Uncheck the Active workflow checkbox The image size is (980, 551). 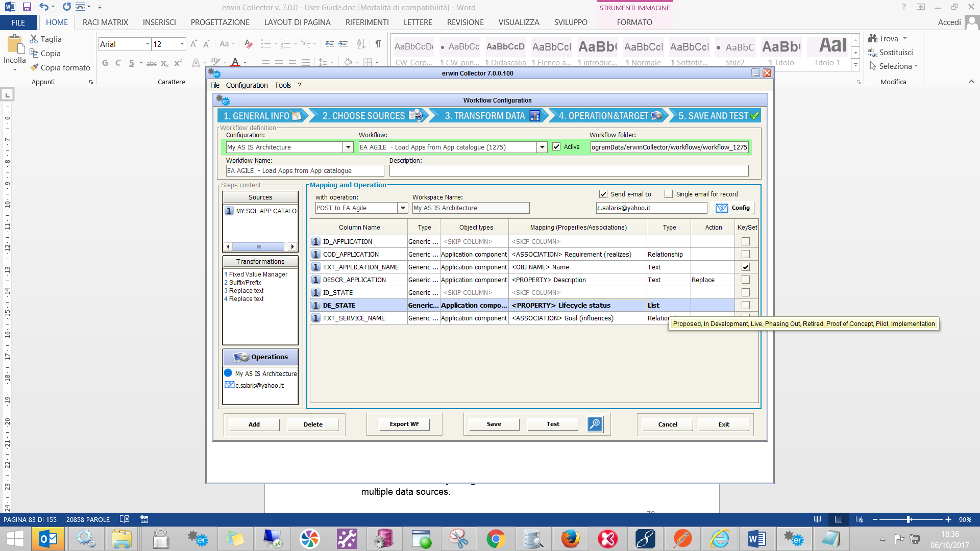556,147
